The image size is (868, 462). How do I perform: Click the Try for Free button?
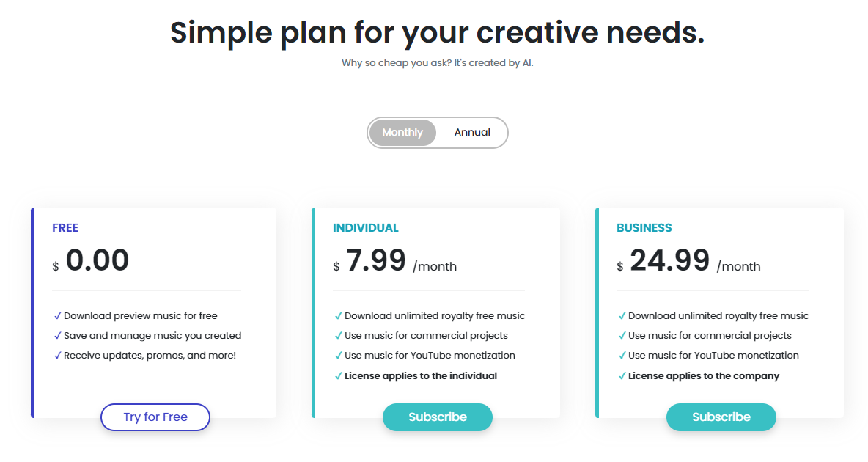tap(155, 417)
